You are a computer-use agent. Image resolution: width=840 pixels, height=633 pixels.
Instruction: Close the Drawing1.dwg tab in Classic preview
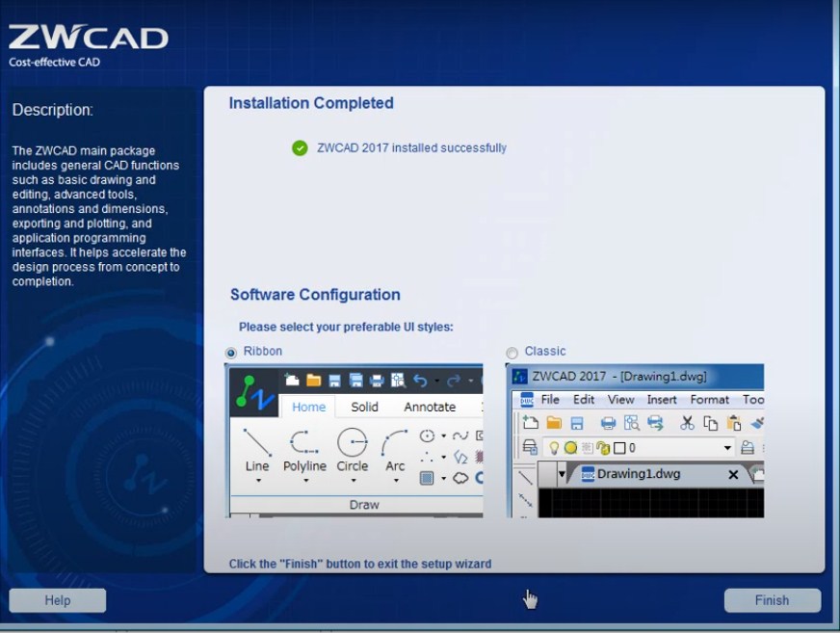pos(733,474)
